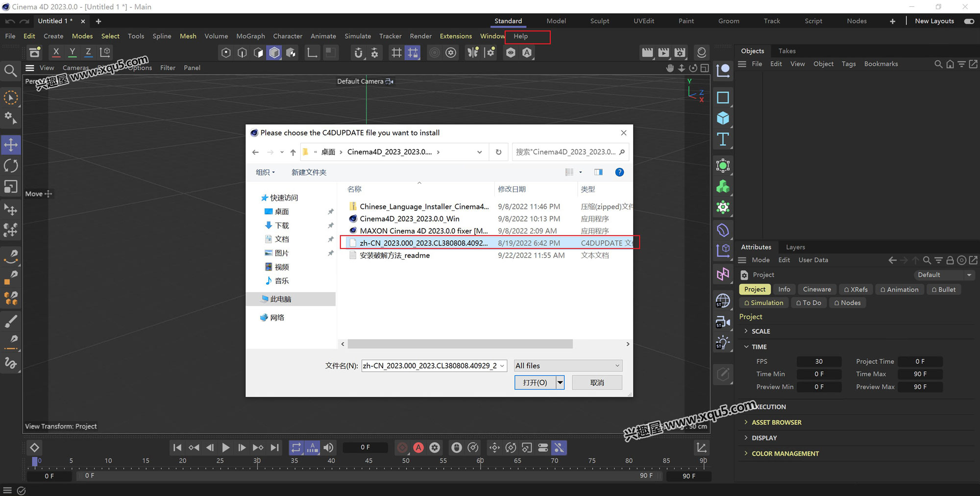980x496 pixels.
Task: Open the MoGraph menu
Action: pyautogui.click(x=250, y=36)
